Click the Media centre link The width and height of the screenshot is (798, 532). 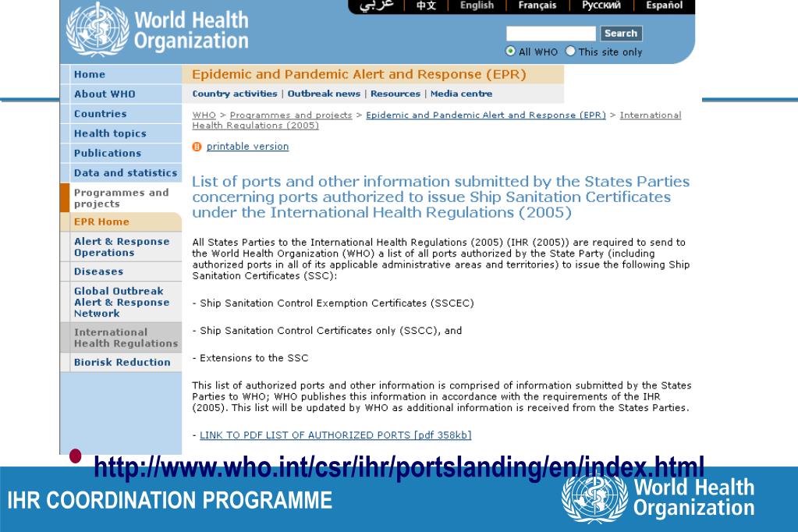coord(461,94)
